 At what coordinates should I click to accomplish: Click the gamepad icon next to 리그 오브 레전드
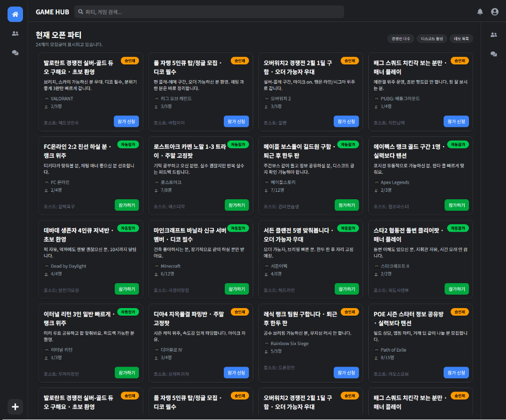point(156,99)
